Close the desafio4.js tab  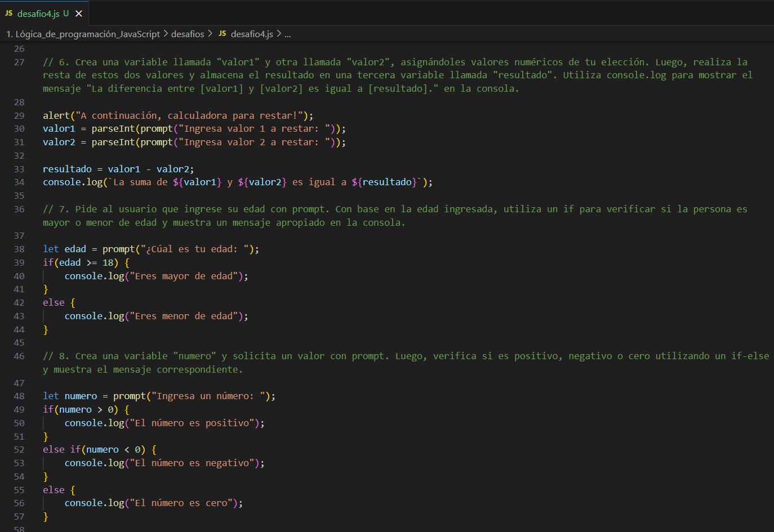coord(79,14)
